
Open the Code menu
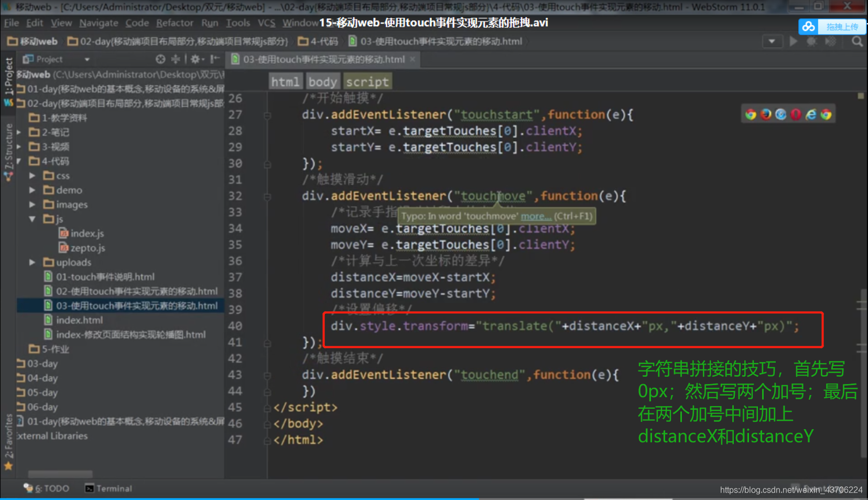(137, 23)
